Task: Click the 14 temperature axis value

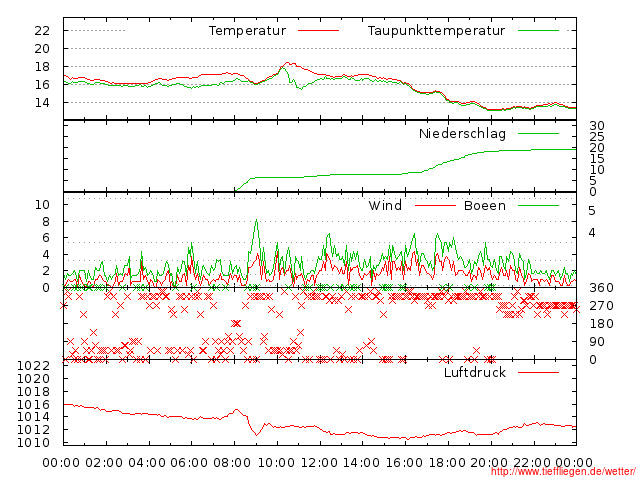Action: [x=42, y=102]
